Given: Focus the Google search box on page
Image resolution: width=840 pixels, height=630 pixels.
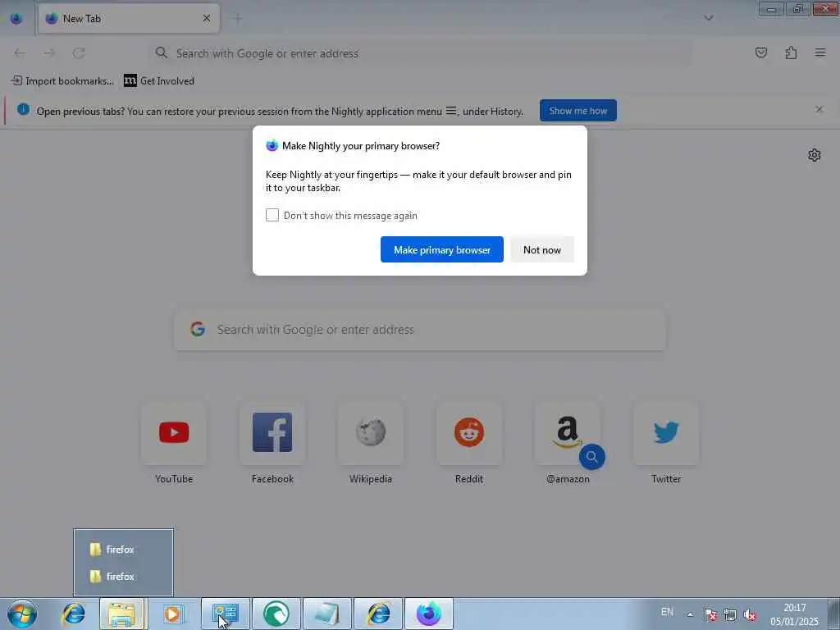Looking at the screenshot, I should pos(420,330).
